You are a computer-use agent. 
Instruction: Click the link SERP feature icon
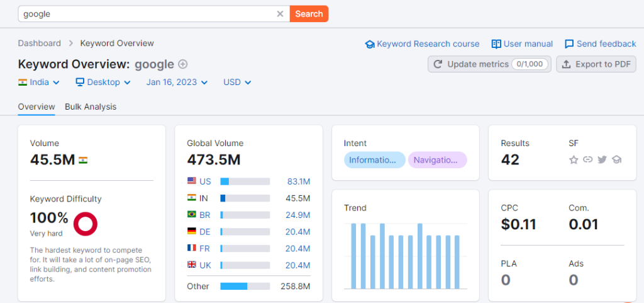pos(588,159)
